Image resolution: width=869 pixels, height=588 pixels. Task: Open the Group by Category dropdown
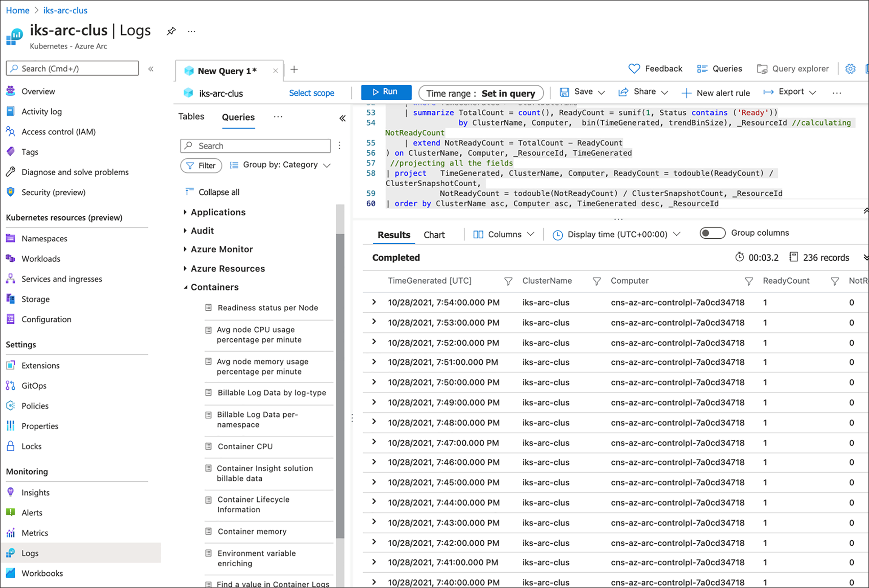pyautogui.click(x=281, y=165)
